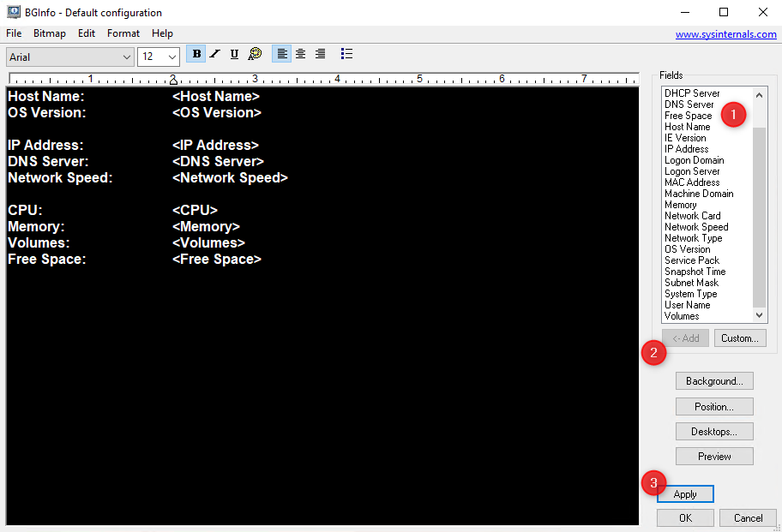Click <Host Name> placeholder in editor

tap(216, 96)
